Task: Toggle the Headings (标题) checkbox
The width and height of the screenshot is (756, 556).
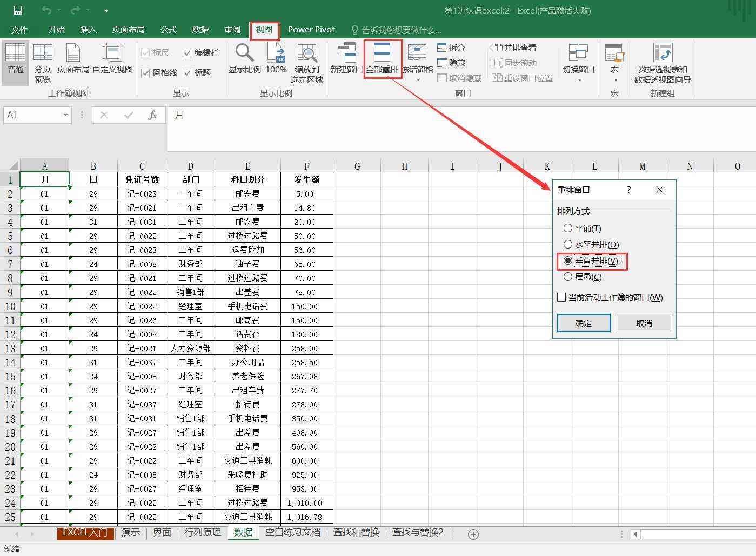Action: [x=187, y=72]
